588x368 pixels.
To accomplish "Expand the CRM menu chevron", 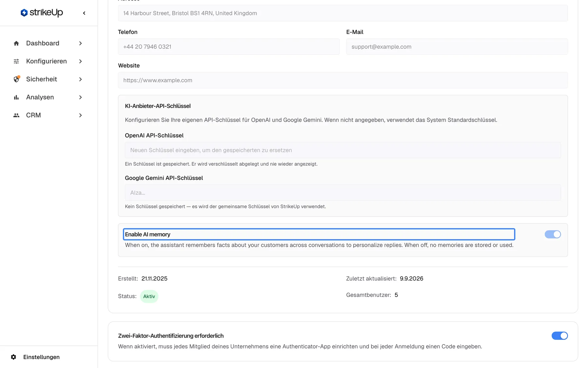I will point(80,115).
